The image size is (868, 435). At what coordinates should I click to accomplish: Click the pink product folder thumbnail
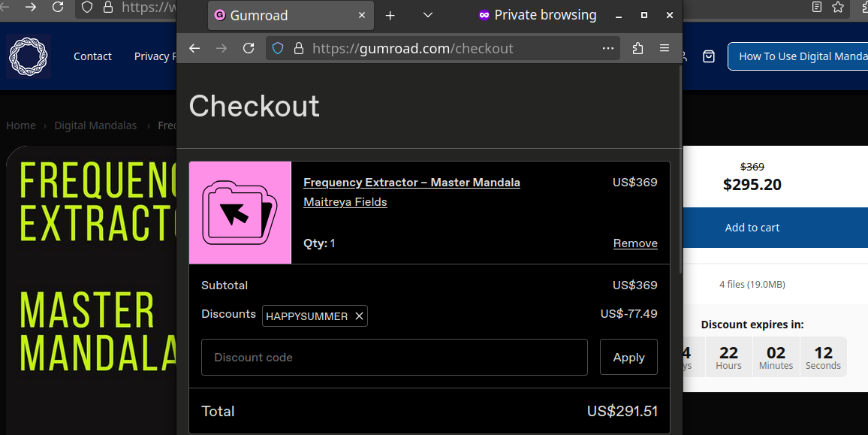point(240,213)
